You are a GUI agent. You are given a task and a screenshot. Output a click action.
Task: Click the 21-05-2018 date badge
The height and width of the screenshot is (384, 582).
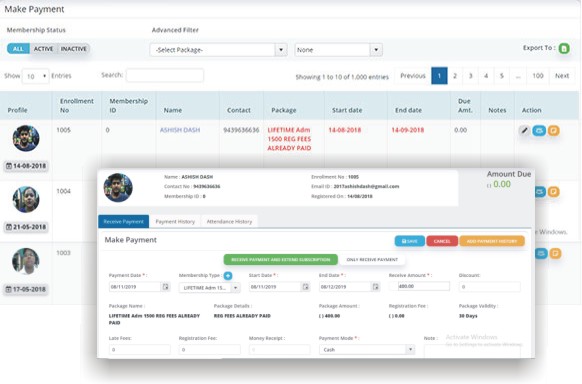pyautogui.click(x=26, y=227)
